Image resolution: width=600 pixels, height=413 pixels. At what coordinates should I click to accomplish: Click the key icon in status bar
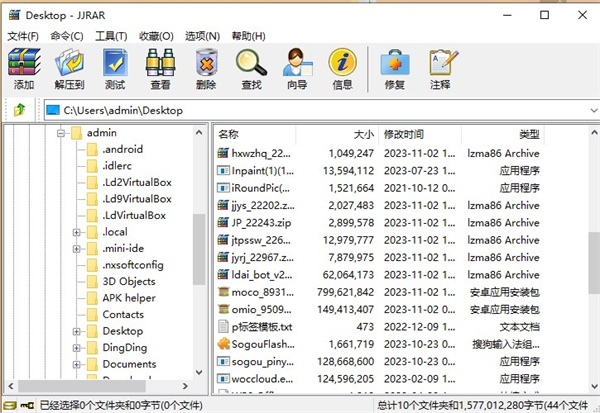pos(27,405)
